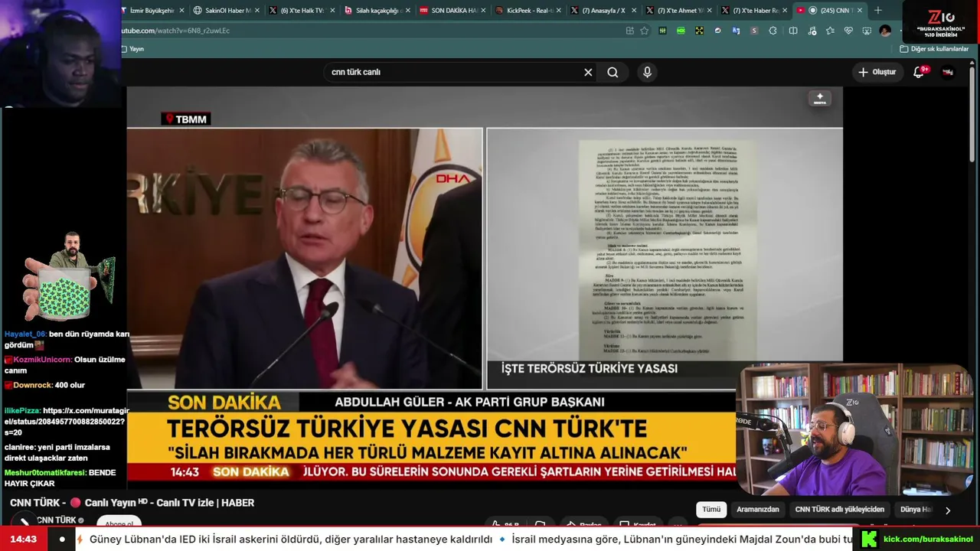Select the Tümü filter chip
Image resolution: width=980 pixels, height=551 pixels.
(x=711, y=510)
